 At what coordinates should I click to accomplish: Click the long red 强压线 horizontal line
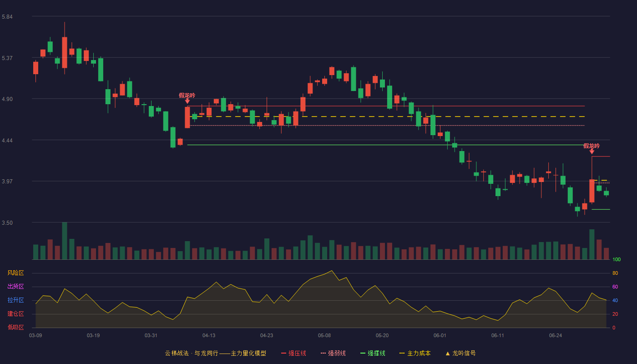[386, 106]
